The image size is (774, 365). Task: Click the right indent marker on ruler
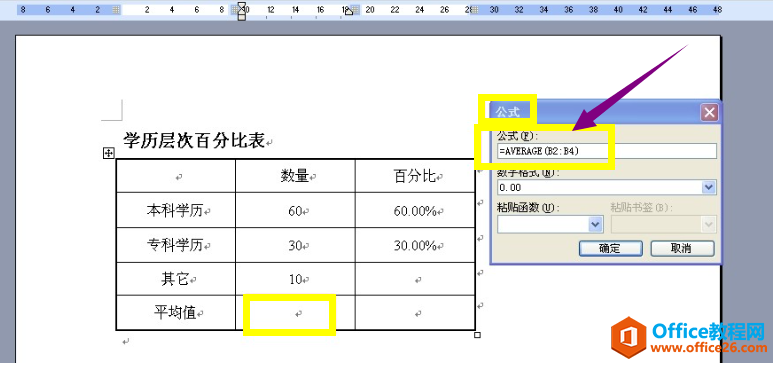tap(348, 11)
